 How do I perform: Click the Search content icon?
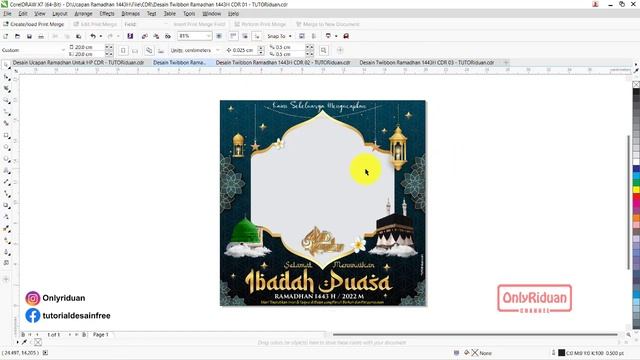[x=130, y=36]
